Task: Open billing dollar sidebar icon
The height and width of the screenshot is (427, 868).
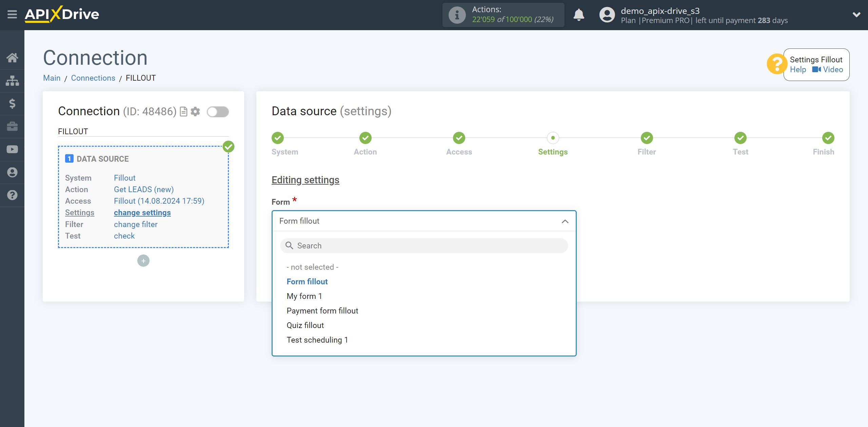Action: point(12,103)
